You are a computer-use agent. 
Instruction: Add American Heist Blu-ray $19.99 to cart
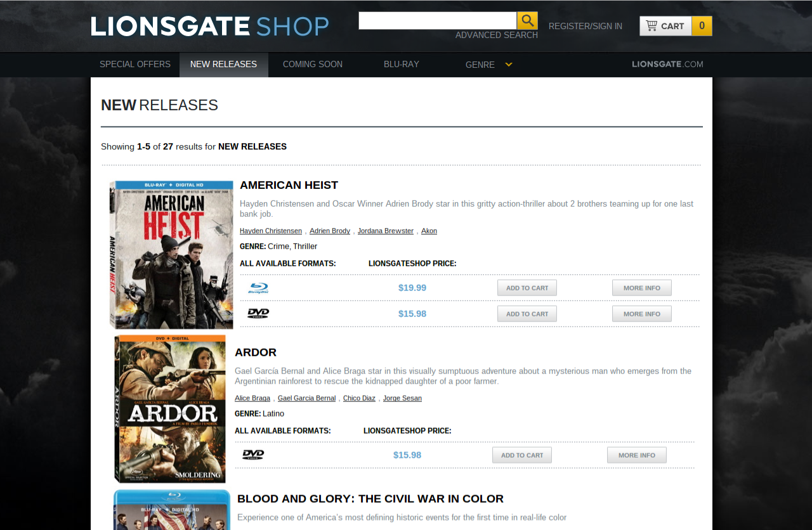pos(527,288)
